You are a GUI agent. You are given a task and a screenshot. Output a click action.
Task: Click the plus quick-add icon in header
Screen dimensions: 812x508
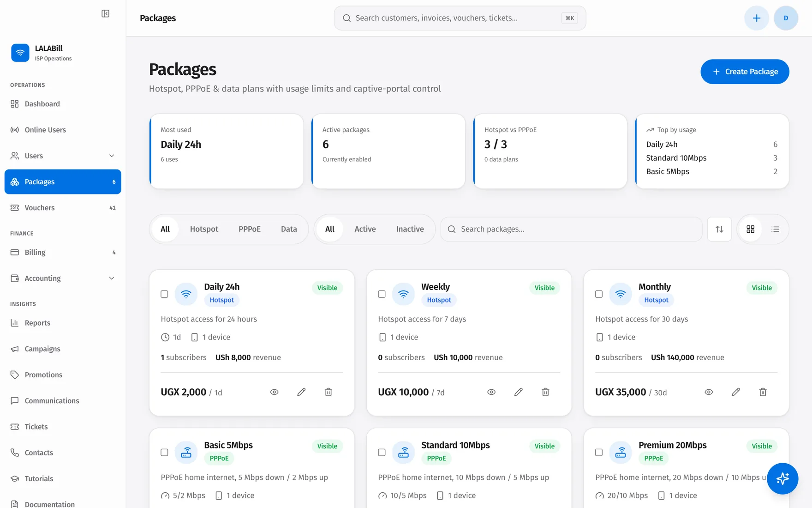[x=756, y=18]
